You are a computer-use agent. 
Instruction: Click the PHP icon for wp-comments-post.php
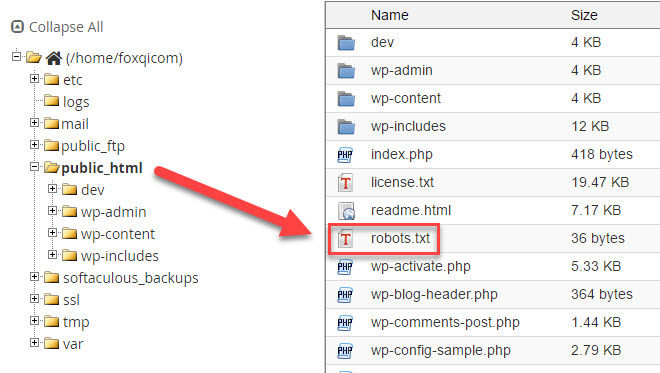(x=345, y=323)
